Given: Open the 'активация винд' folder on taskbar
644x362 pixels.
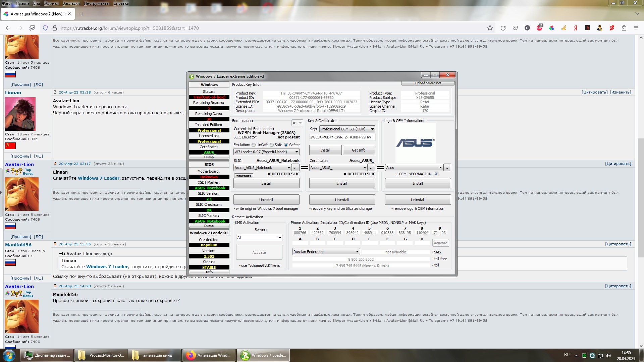Looking at the screenshot, I should coord(154,355).
